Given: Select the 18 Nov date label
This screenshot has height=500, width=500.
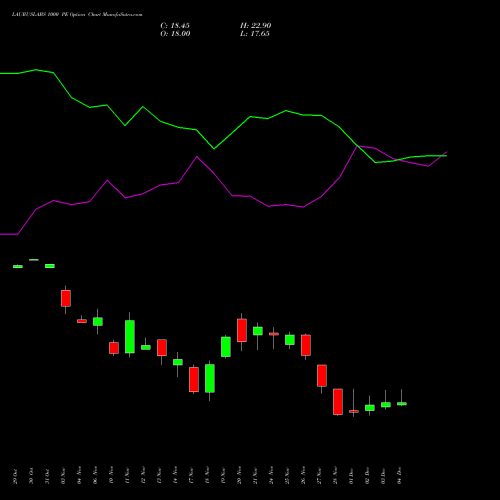Looking at the screenshot, I should coord(207,476).
